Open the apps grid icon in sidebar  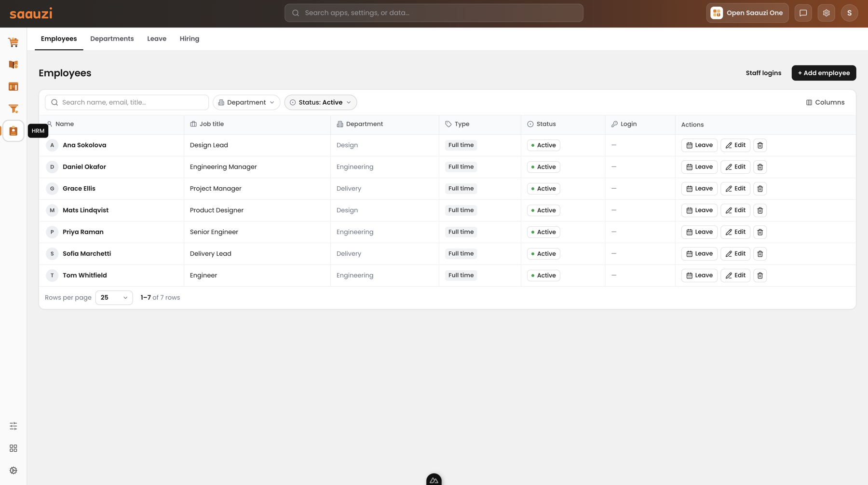14,448
